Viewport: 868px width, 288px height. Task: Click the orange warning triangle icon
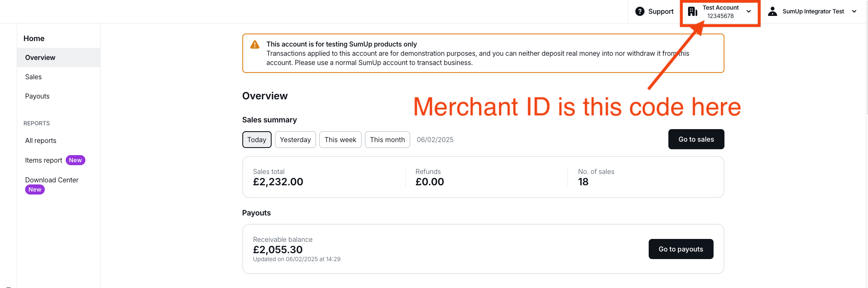[254, 44]
